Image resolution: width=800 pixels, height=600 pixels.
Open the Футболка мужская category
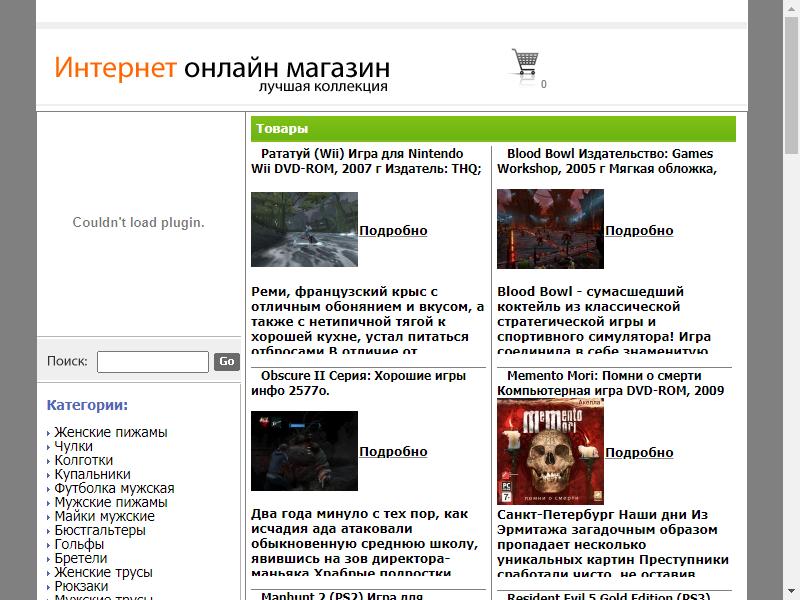click(x=114, y=488)
